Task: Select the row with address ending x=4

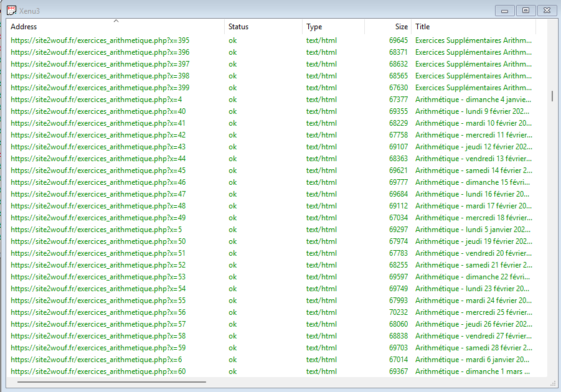Action: pos(97,100)
